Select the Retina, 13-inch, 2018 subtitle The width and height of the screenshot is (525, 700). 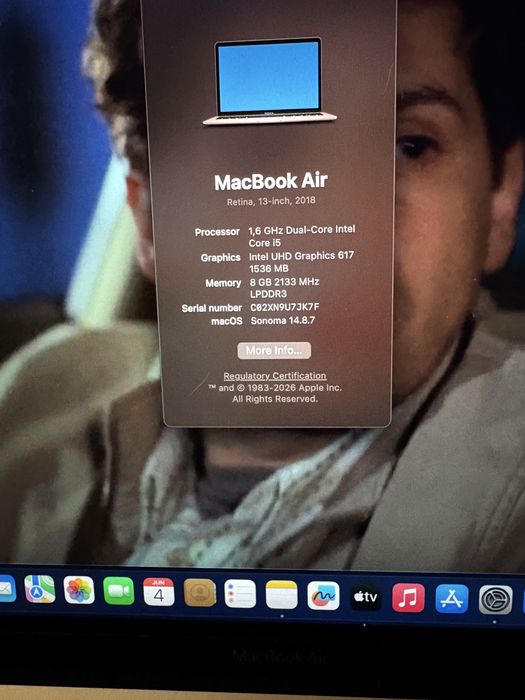pos(271,201)
